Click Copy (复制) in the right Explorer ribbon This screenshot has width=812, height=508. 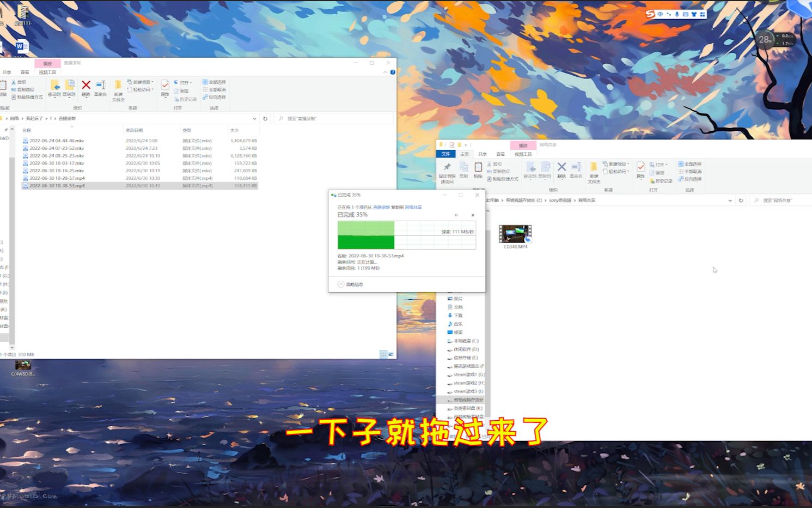[463, 170]
